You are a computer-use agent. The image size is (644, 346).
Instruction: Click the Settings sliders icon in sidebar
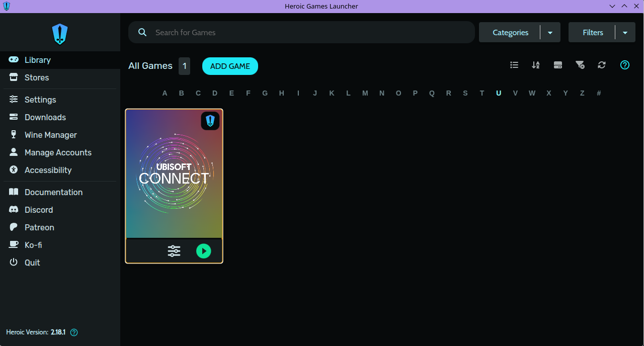(x=14, y=100)
